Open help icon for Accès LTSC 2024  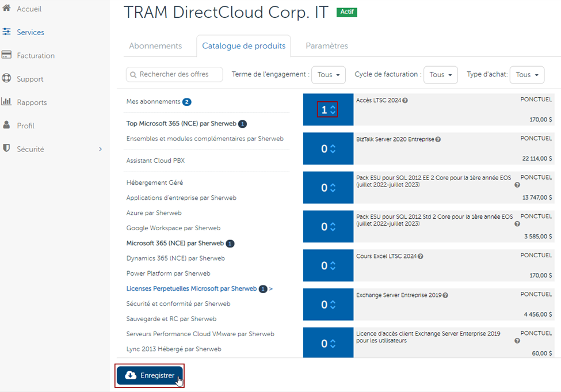click(x=405, y=101)
